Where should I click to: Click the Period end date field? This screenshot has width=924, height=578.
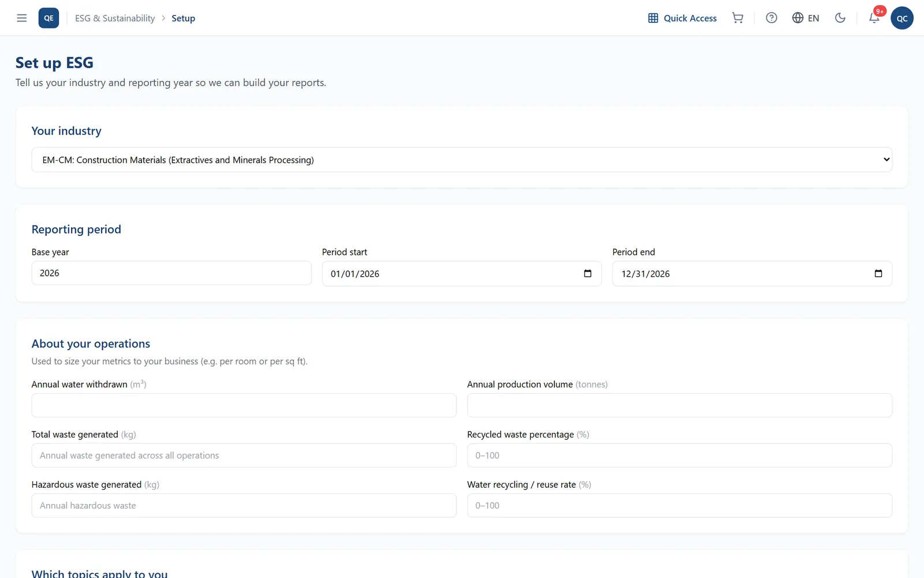click(752, 273)
